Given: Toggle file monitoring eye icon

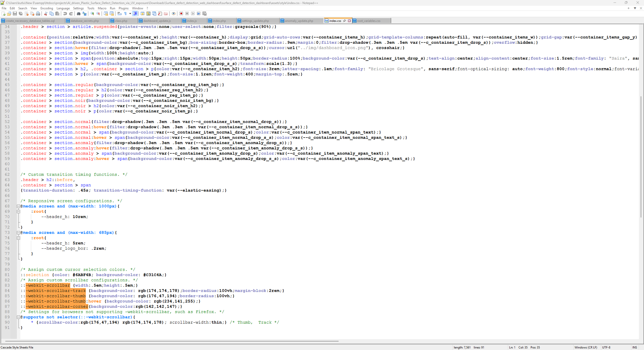Looking at the screenshot, I should point(174,14).
